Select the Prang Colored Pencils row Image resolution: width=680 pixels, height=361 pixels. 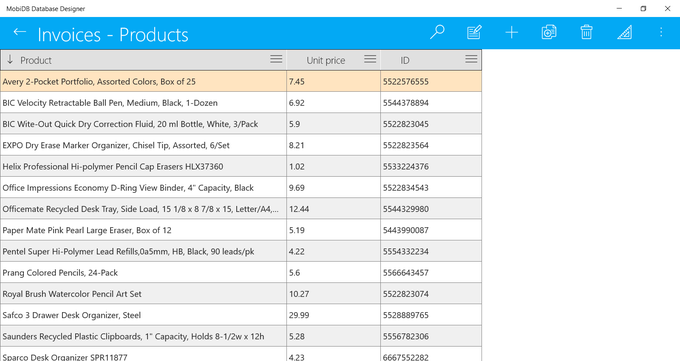(241, 272)
